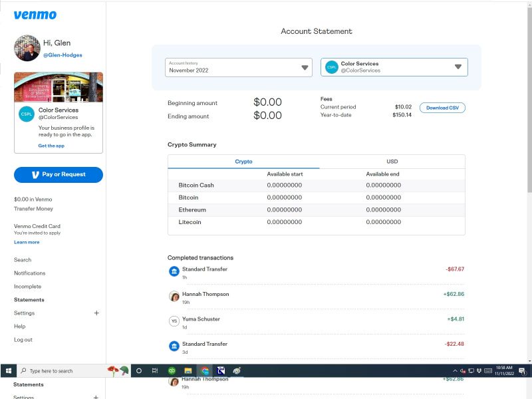Open the Color Services account dropdown
This screenshot has width=532, height=399.
pyautogui.click(x=394, y=67)
